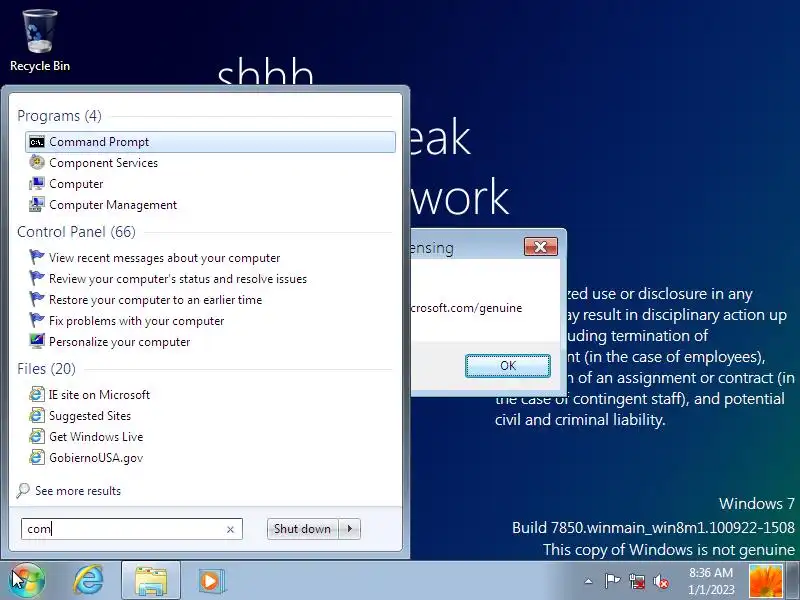Launch Command Prompt from search results
The width and height of the screenshot is (800, 600).
coord(210,142)
